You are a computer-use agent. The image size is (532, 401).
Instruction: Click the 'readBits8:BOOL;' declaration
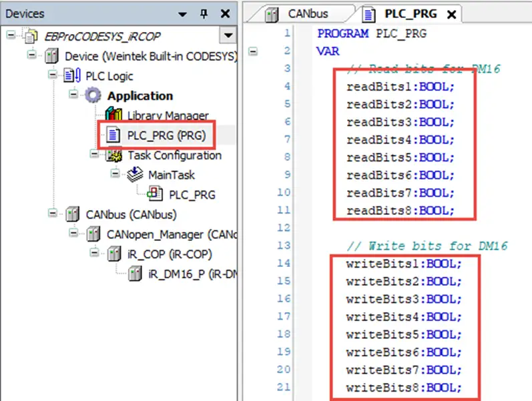click(400, 211)
